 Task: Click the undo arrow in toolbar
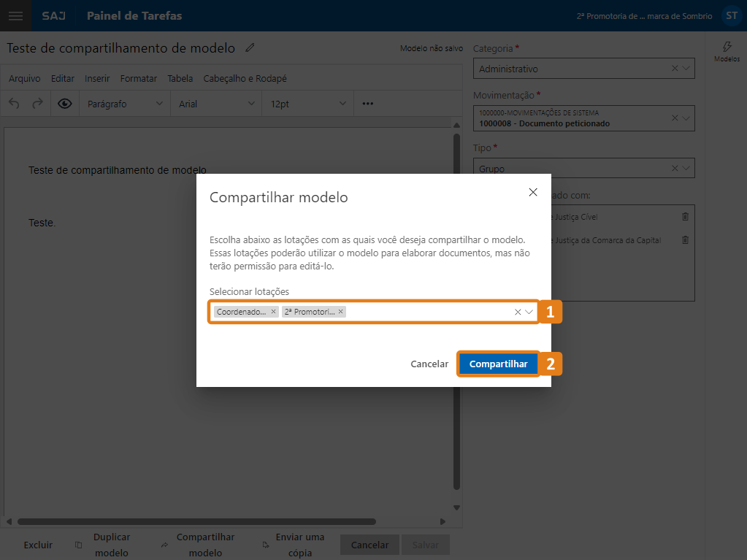[x=15, y=104]
